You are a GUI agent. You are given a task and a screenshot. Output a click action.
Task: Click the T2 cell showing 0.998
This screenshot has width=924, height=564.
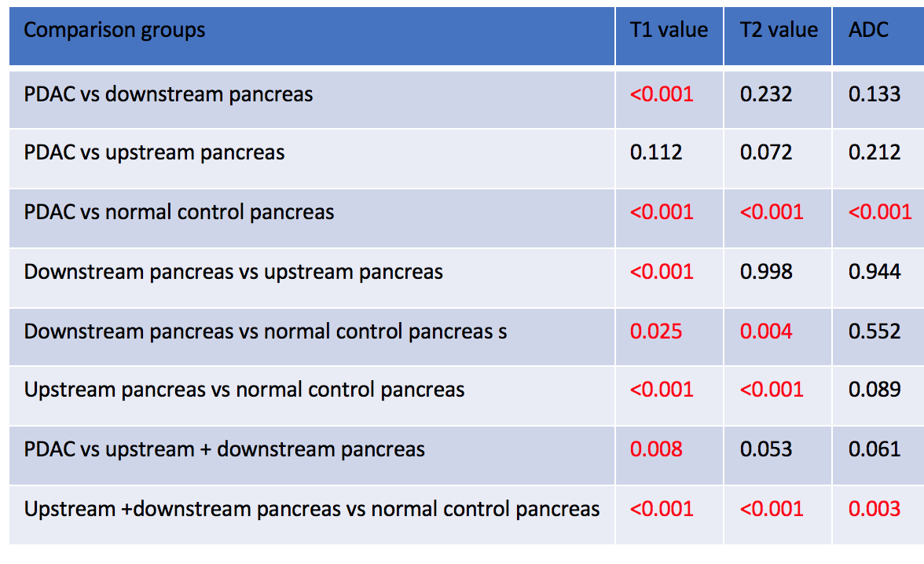pos(766,272)
